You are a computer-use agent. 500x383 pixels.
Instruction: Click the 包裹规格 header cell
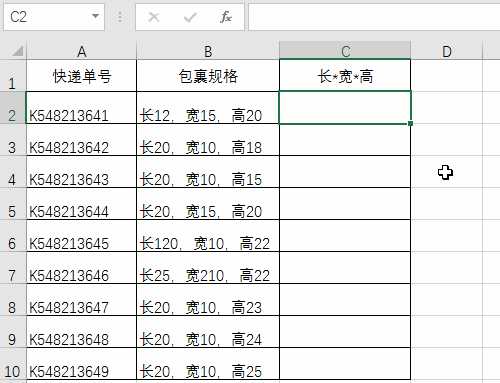click(x=208, y=76)
